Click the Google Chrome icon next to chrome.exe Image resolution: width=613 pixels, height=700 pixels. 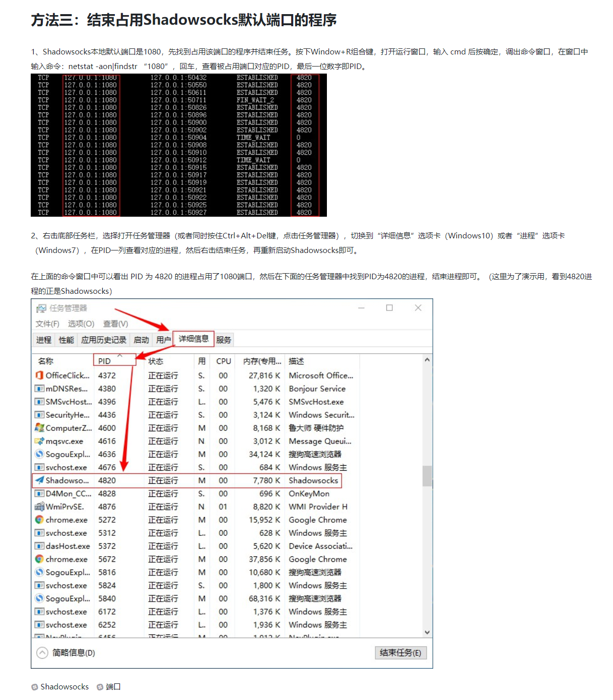coord(39,520)
